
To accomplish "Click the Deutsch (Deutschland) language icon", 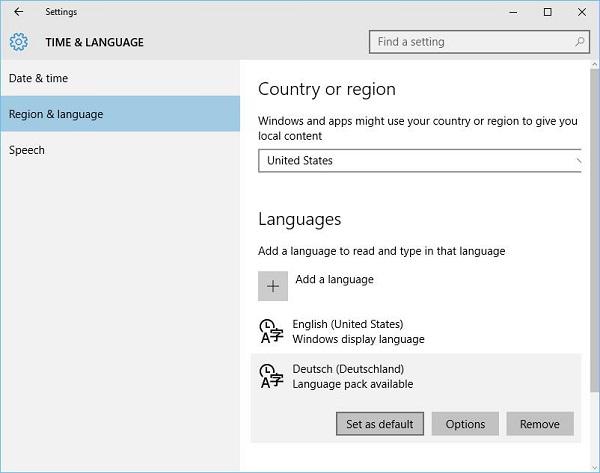I will (271, 376).
